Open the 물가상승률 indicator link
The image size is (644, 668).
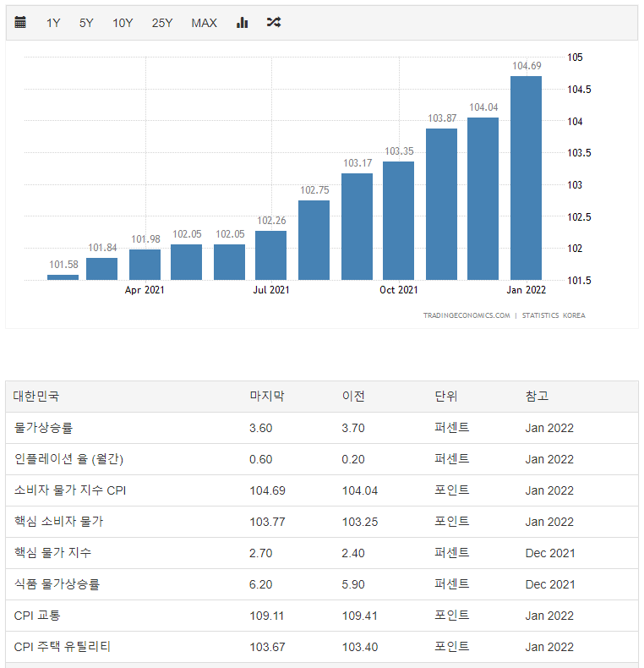coord(43,428)
